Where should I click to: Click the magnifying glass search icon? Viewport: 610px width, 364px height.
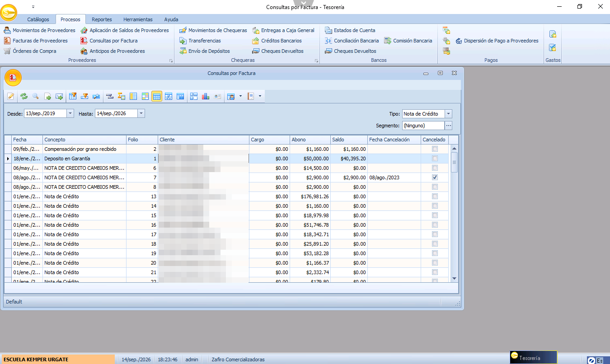tap(35, 96)
